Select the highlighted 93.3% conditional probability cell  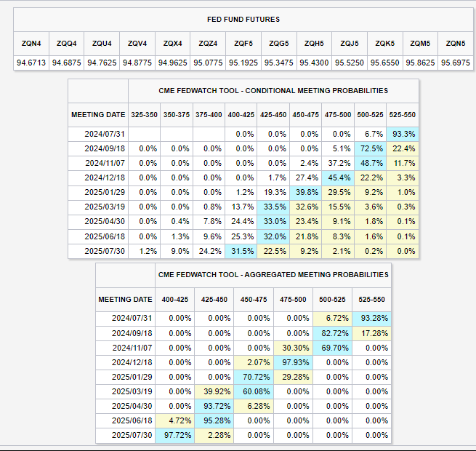403,134
